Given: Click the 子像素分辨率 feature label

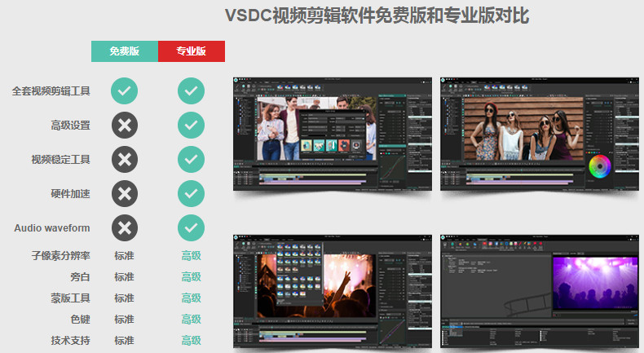Looking at the screenshot, I should point(61,256).
